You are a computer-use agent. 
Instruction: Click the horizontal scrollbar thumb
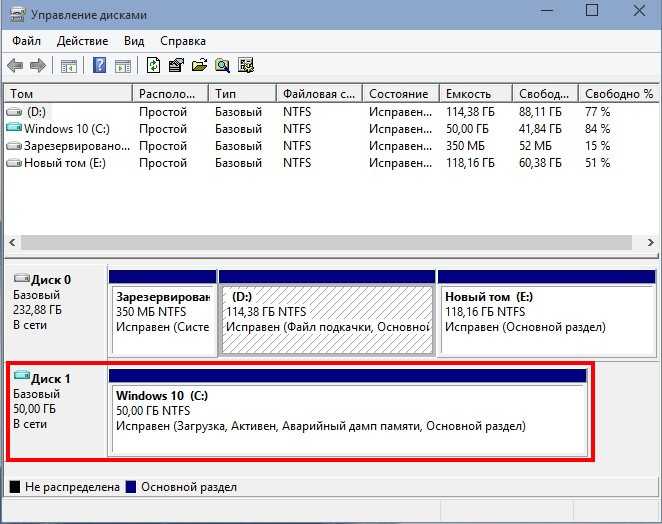(x=327, y=242)
